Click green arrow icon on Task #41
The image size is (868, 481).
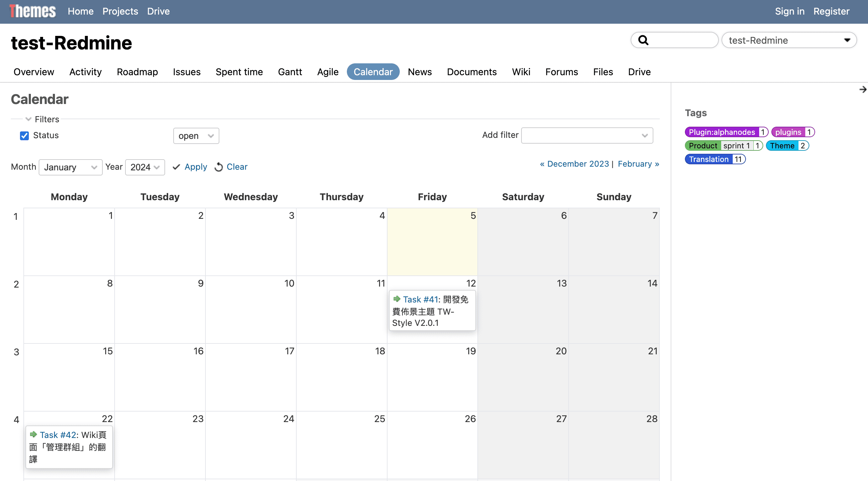click(397, 299)
